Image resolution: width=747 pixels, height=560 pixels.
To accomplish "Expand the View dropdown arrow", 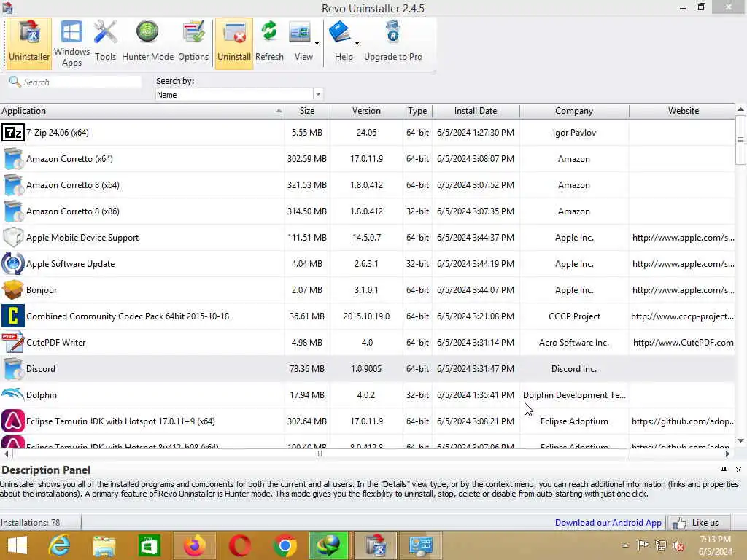I will [x=317, y=43].
